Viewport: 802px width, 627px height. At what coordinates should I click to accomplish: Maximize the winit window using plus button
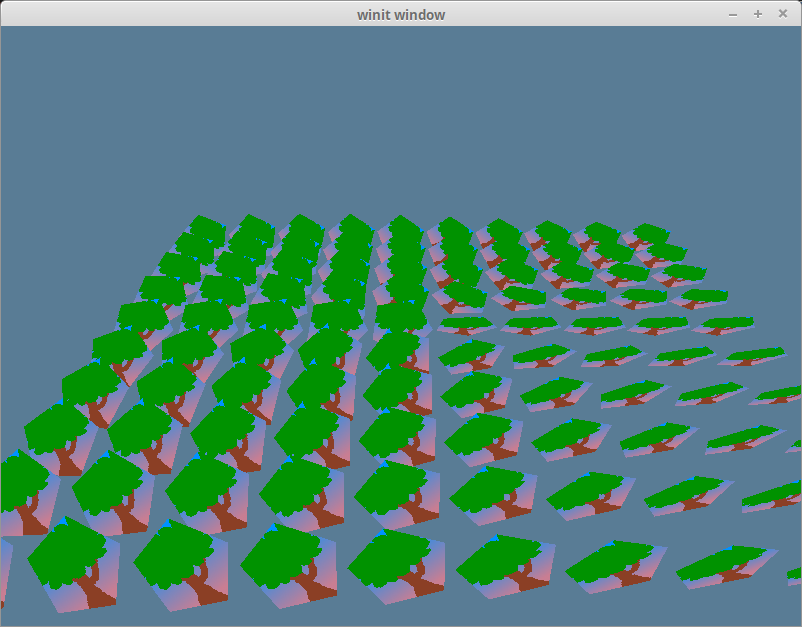[x=758, y=14]
